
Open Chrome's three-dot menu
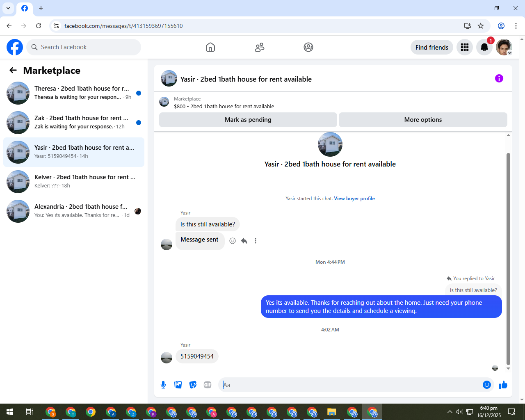516,26
